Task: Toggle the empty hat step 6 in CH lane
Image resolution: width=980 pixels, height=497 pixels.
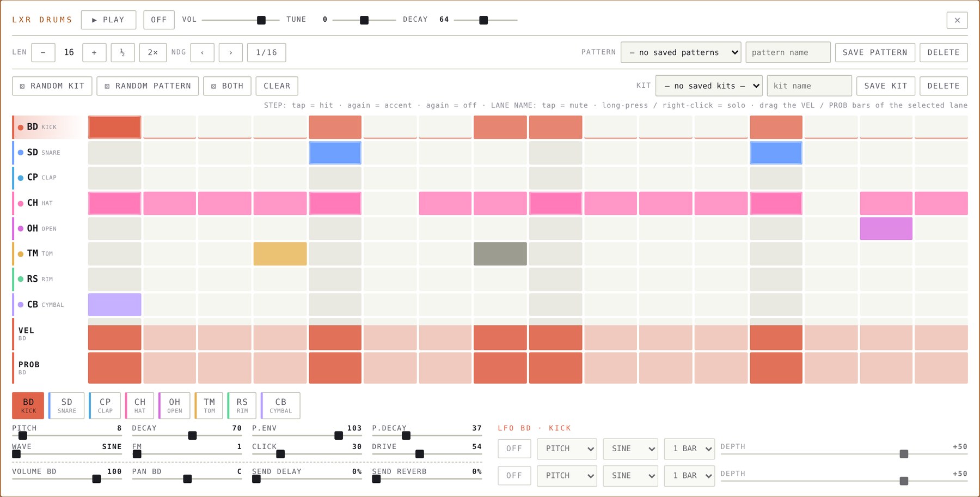Action: (390, 203)
